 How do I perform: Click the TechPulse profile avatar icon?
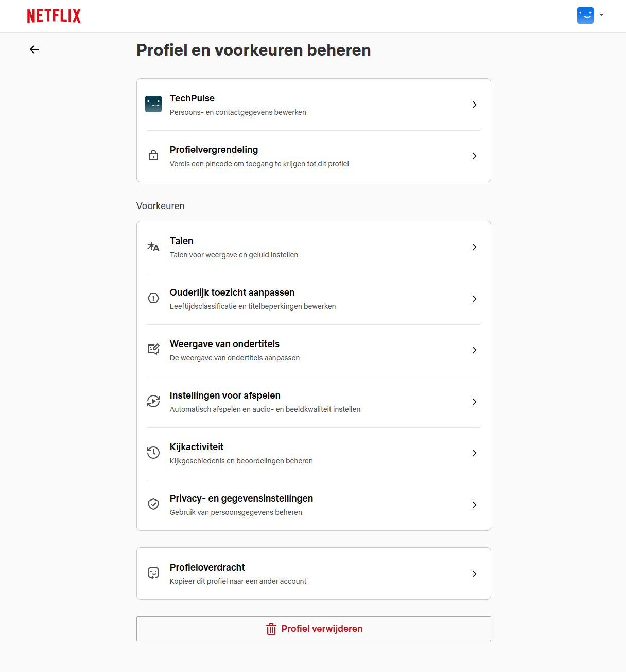click(153, 104)
